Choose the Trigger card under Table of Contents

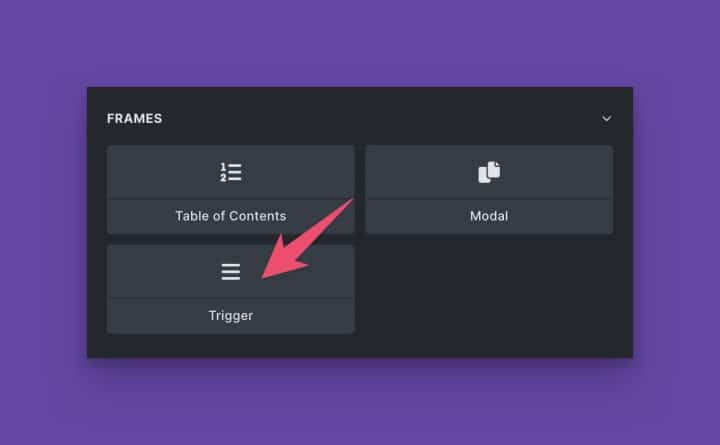click(x=231, y=289)
